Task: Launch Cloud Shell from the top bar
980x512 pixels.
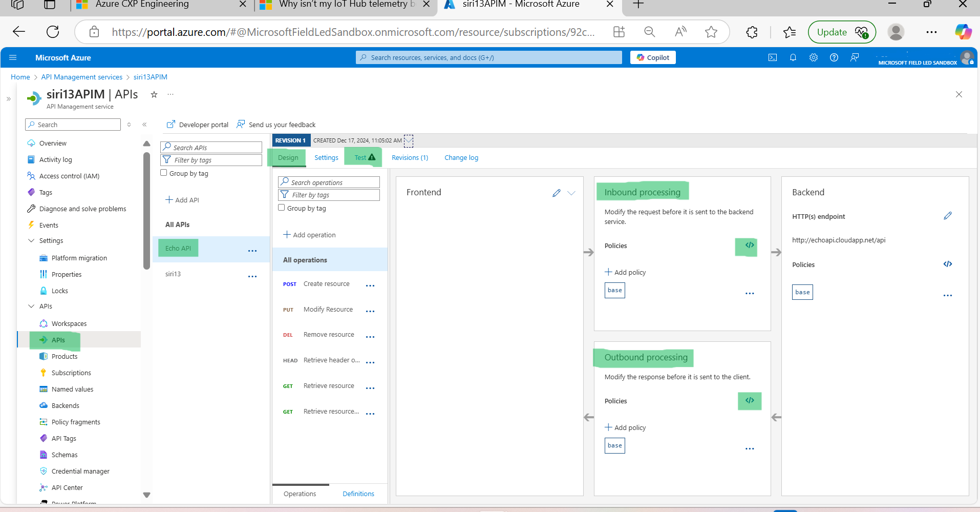Action: click(773, 57)
